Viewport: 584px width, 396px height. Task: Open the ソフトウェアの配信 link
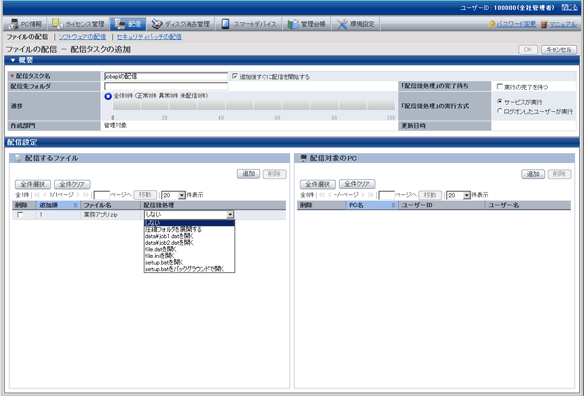pyautogui.click(x=82, y=37)
